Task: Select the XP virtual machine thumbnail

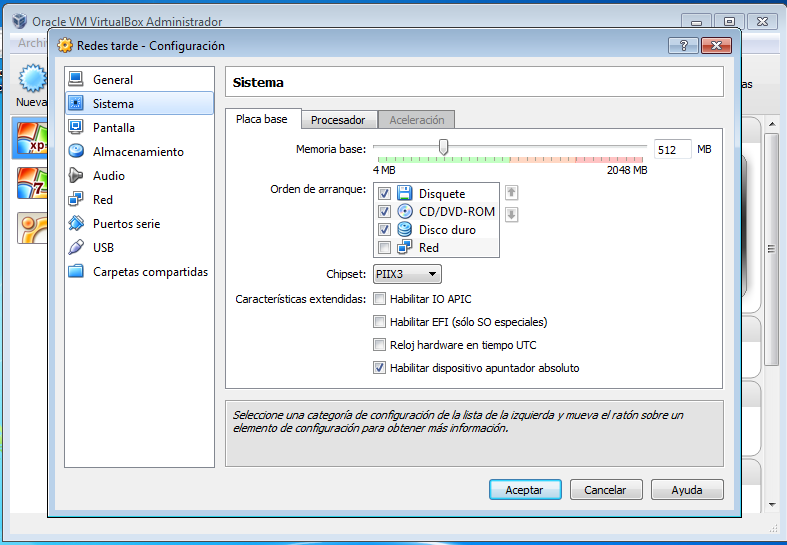Action: [x=31, y=138]
